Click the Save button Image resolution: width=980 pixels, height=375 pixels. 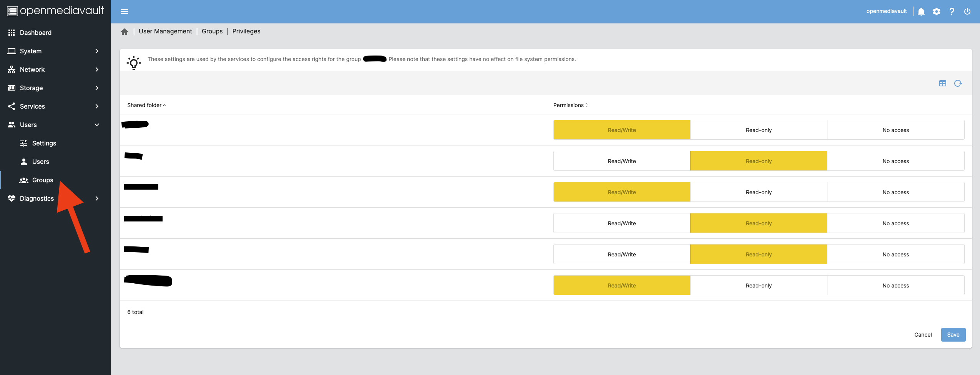pos(953,335)
